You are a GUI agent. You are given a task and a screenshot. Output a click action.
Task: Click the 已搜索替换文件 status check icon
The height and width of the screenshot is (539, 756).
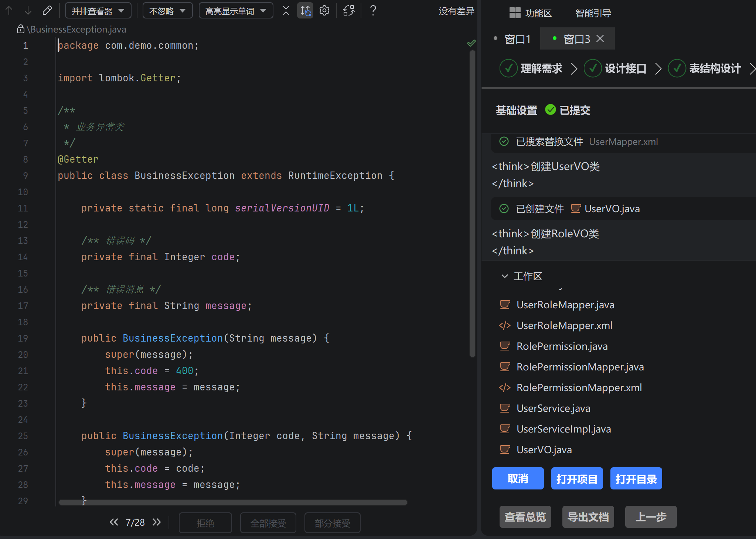[504, 141]
